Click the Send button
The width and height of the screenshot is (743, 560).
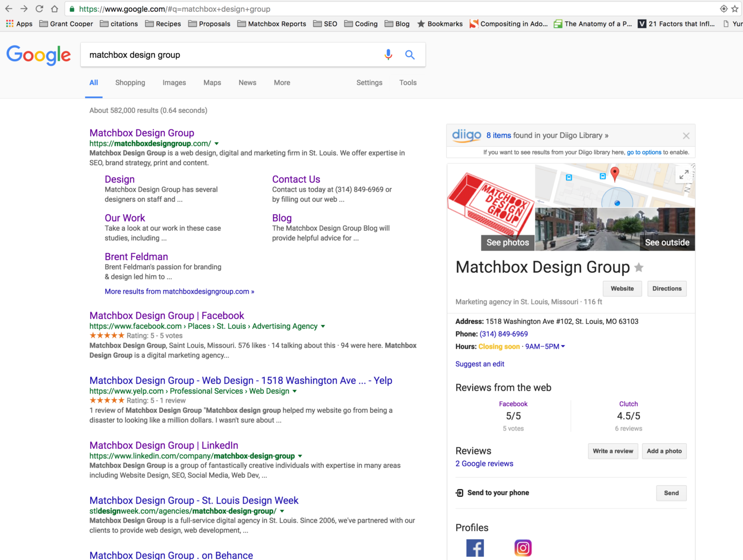671,493
